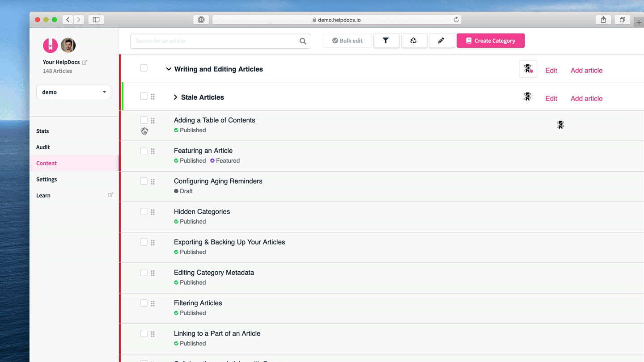Click drag handle of Editing Category Metadata
The height and width of the screenshot is (362, 644).
pos(153,273)
